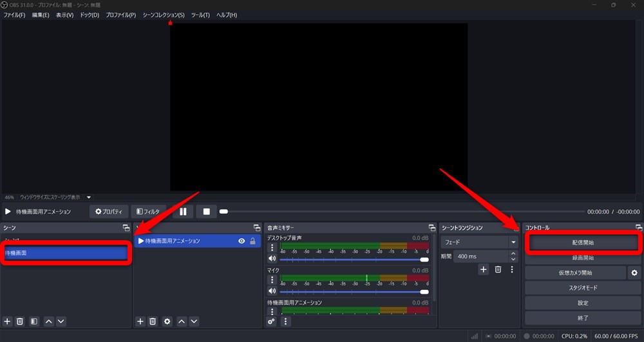Click 仮想カメラ開始 button
The height and width of the screenshot is (342, 644).
pyautogui.click(x=575, y=272)
